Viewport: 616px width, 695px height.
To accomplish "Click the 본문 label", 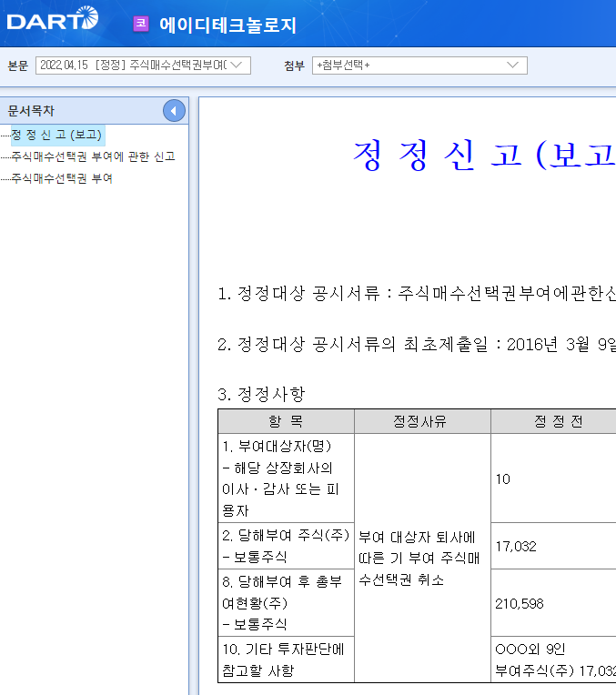I will coord(17,66).
